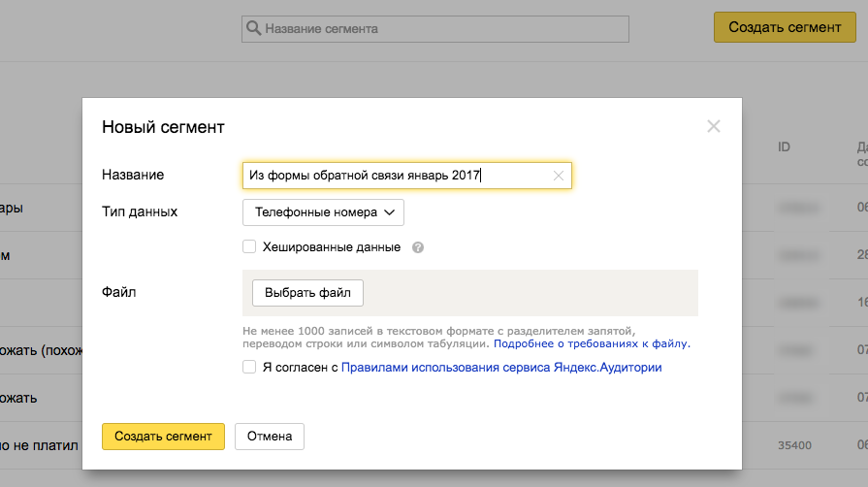Close the Новый сегмент dialog with X
The height and width of the screenshot is (487, 868).
(714, 126)
